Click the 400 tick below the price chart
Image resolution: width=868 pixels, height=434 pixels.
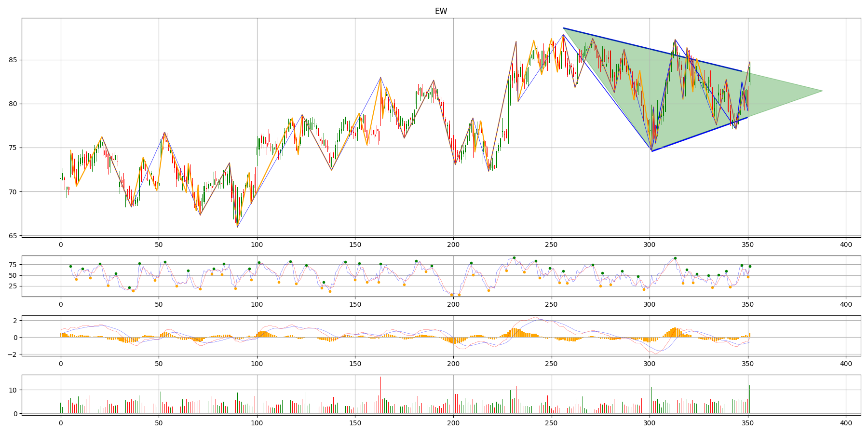(846, 245)
